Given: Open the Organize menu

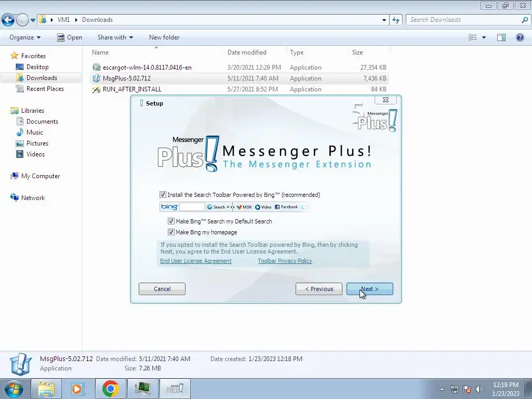Looking at the screenshot, I should point(25,37).
